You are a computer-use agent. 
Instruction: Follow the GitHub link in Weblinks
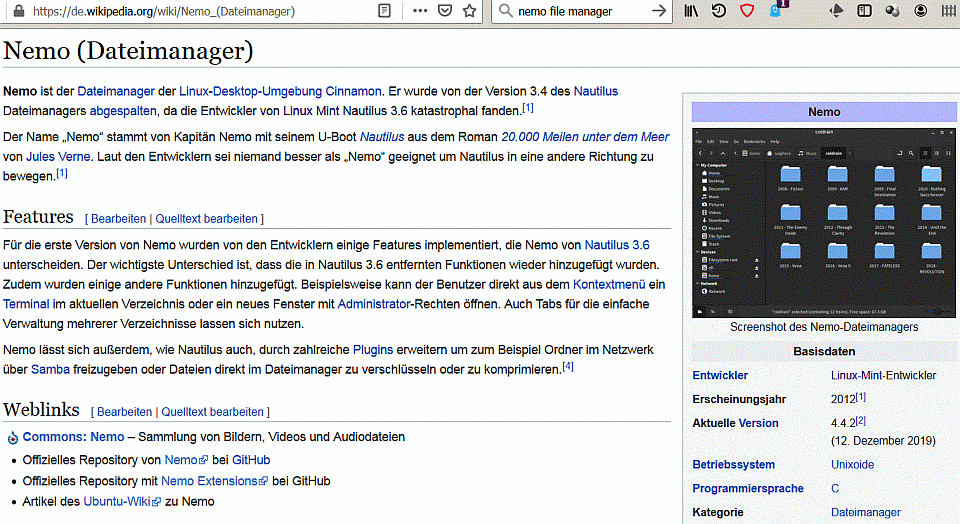click(251, 460)
